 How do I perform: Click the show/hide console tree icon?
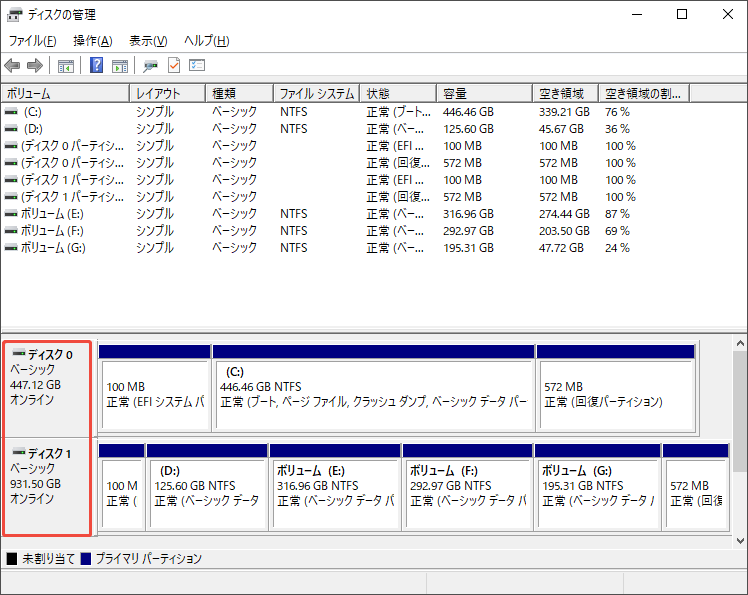tap(66, 66)
